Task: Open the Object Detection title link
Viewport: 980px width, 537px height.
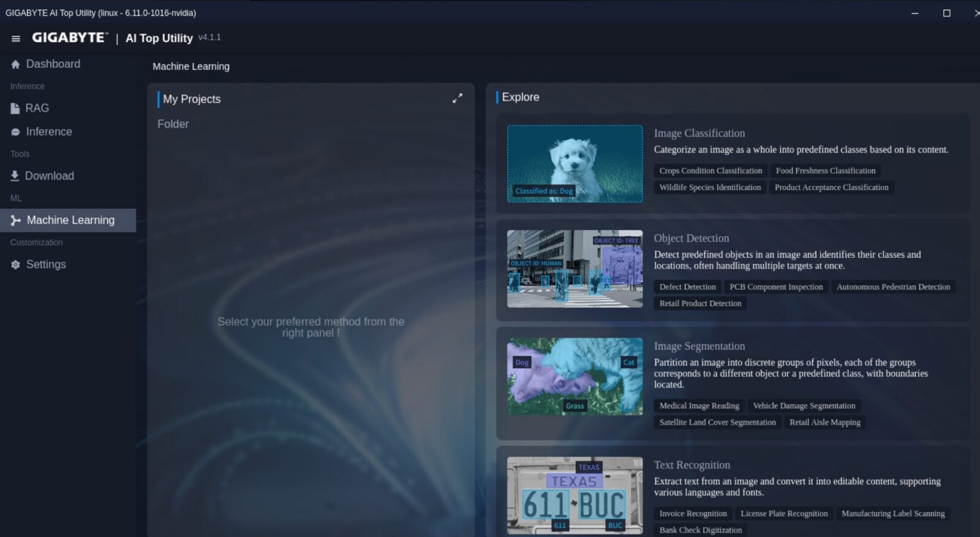Action: [691, 238]
